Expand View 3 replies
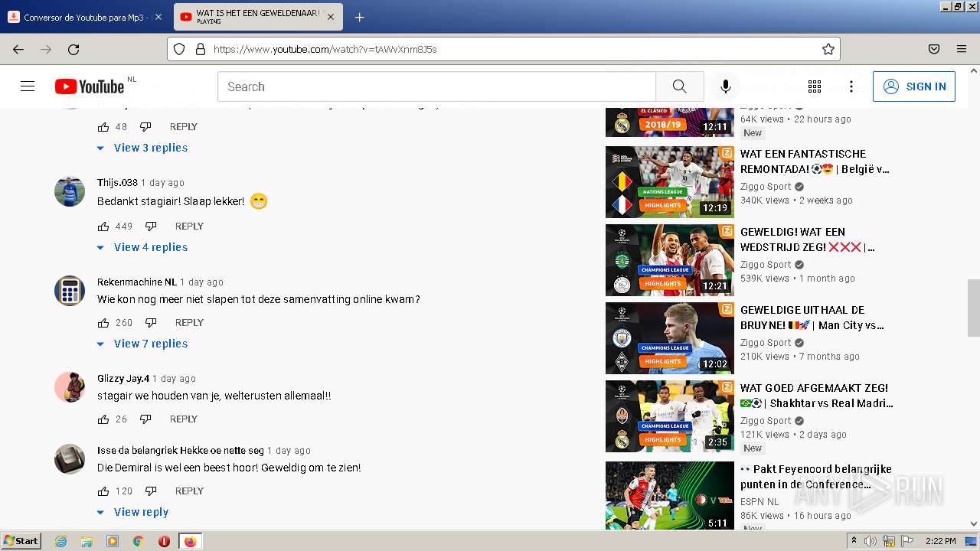This screenshot has width=980, height=551. (142, 148)
